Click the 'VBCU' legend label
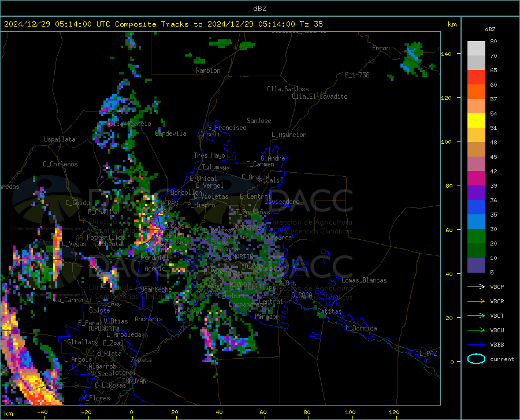Viewport: 520px width, 420px height. coord(497,330)
